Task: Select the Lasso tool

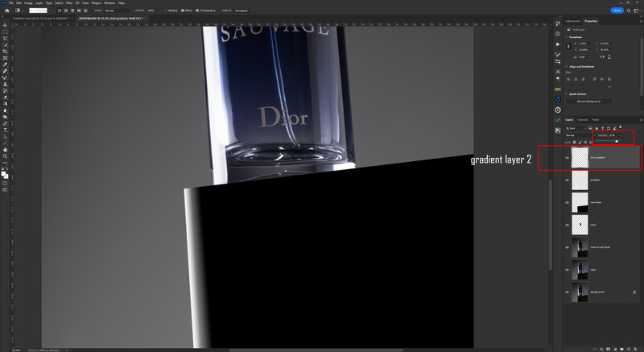Action: coord(5,38)
